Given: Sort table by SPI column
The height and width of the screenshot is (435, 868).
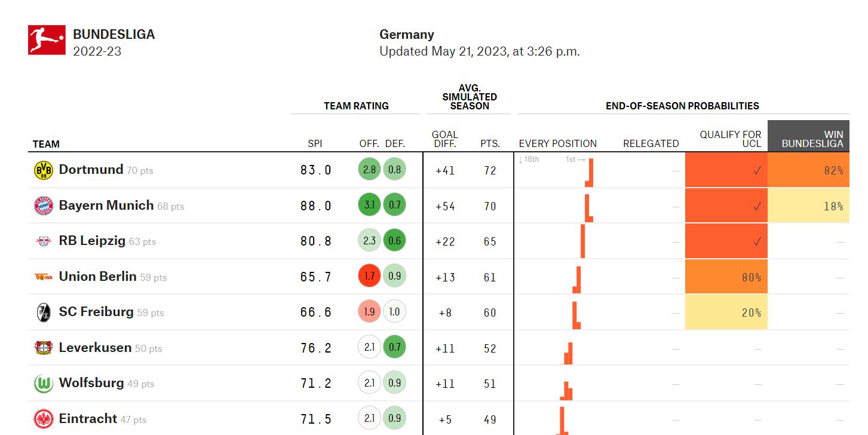Looking at the screenshot, I should tap(315, 143).
